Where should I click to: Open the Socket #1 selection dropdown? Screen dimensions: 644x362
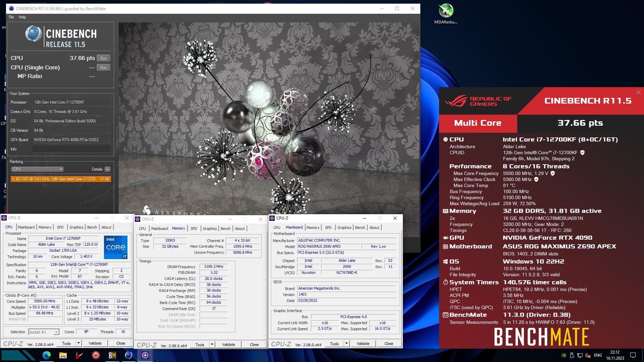pyautogui.click(x=44, y=332)
